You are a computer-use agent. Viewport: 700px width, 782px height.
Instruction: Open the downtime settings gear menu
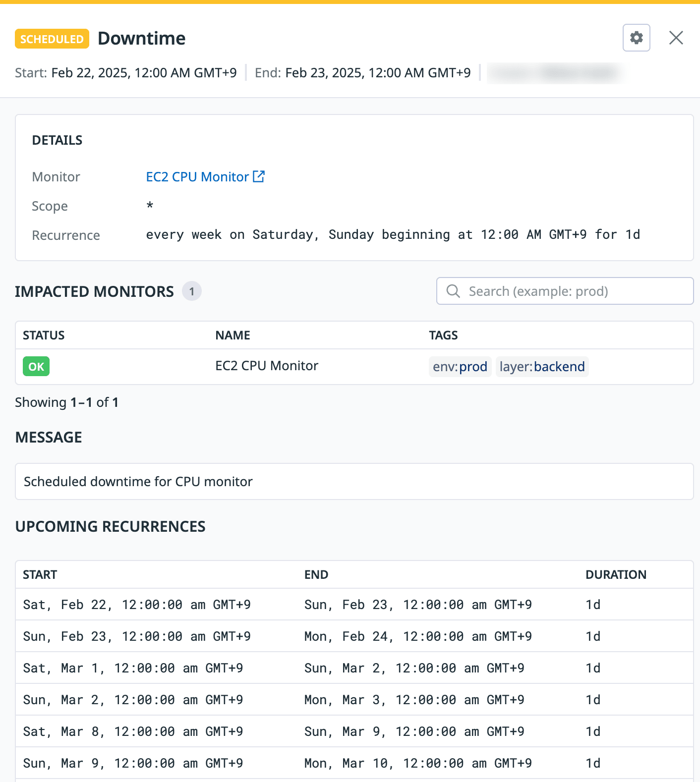(636, 38)
